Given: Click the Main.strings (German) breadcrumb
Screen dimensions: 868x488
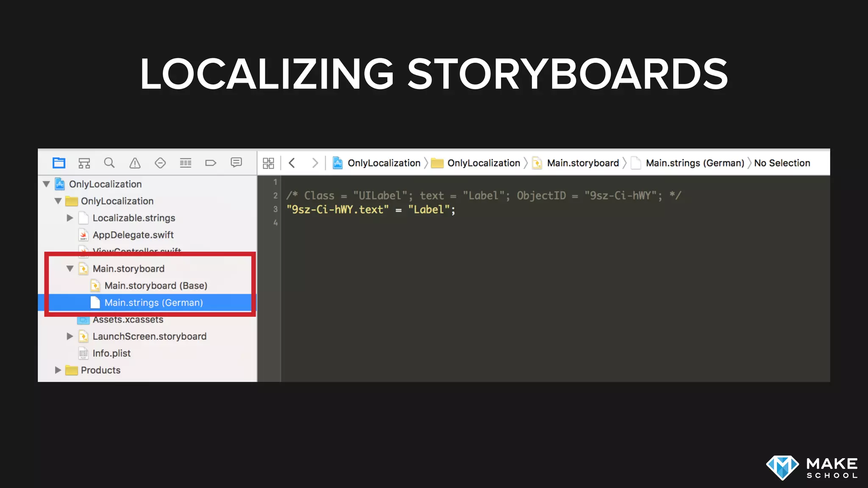Looking at the screenshot, I should click(x=687, y=163).
